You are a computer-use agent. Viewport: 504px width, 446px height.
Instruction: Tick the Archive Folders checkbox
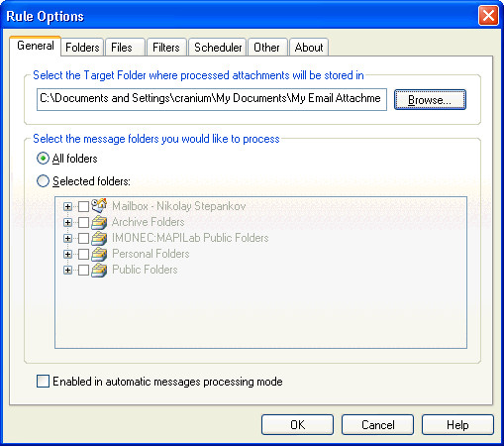(x=83, y=222)
